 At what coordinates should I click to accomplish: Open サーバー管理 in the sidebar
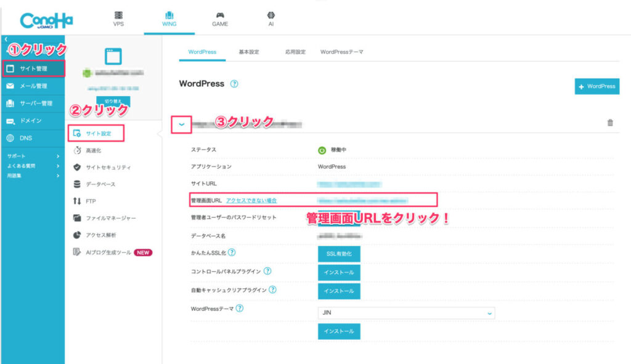click(x=33, y=103)
